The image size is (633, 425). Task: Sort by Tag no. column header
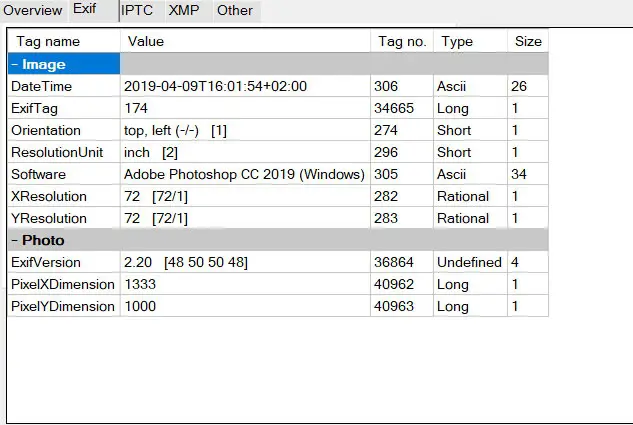402,42
